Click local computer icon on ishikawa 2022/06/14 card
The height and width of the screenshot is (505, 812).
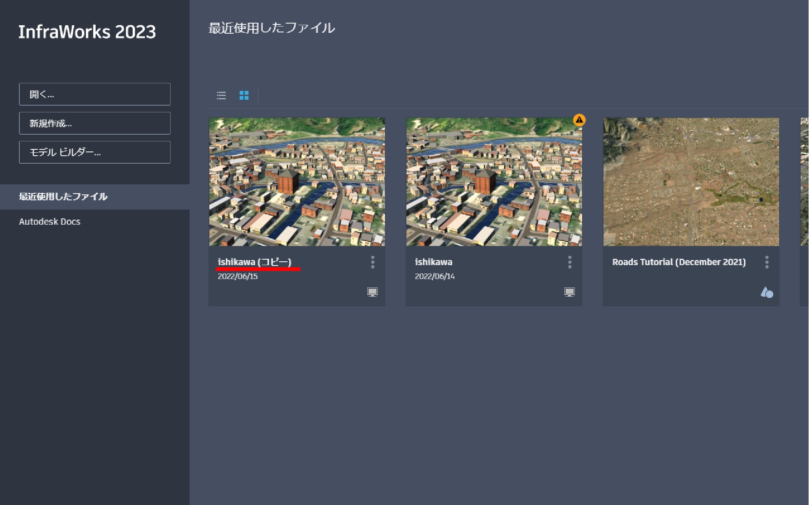pyautogui.click(x=570, y=292)
